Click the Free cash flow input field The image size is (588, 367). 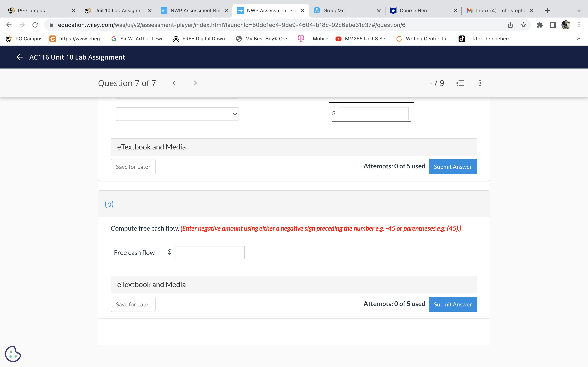(209, 252)
